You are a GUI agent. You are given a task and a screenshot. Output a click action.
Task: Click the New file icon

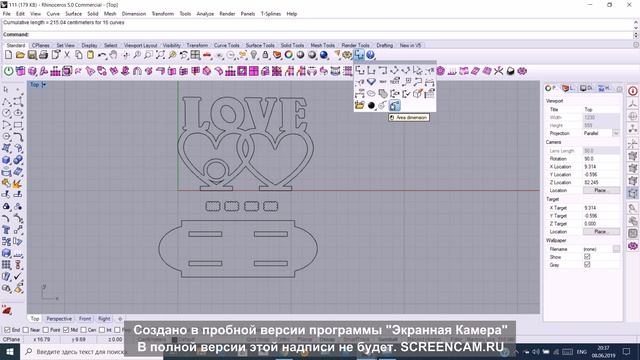8,55
